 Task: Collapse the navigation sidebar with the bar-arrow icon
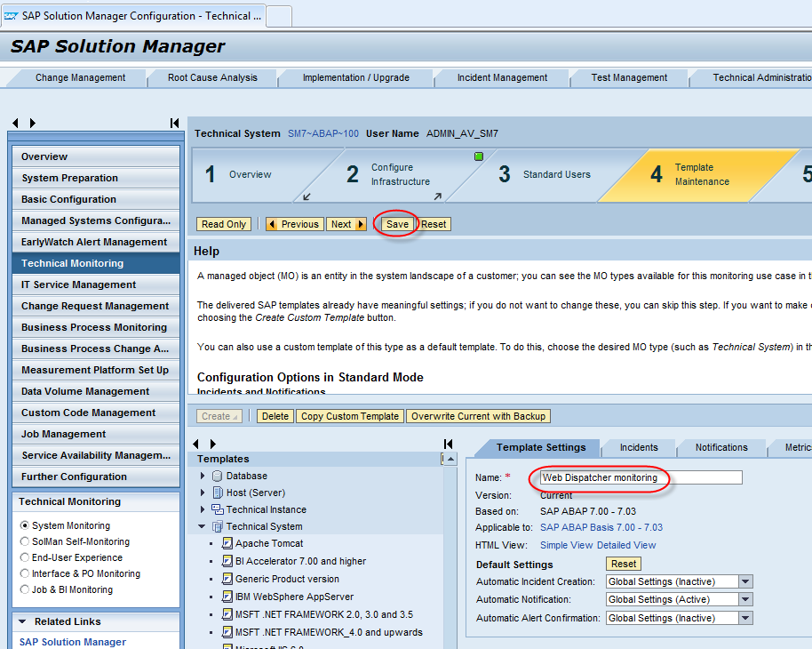pyautogui.click(x=174, y=123)
